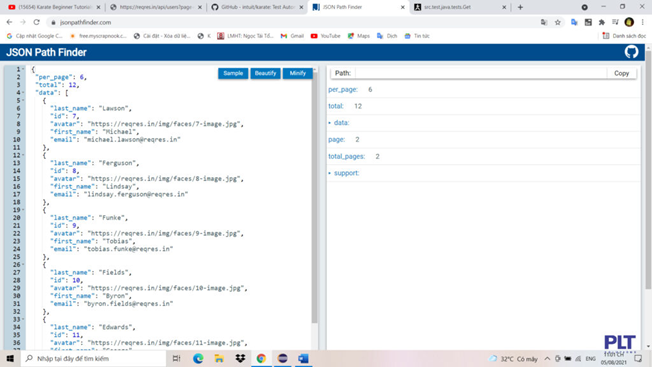Collapse the fold arrow at line 4

[23, 93]
